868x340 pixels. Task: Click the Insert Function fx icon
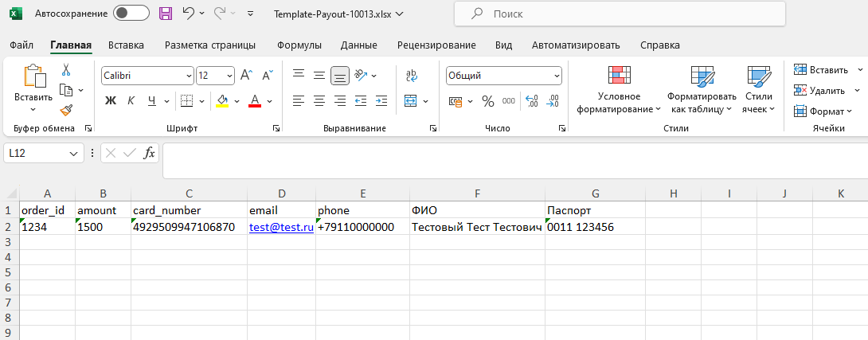click(x=149, y=153)
